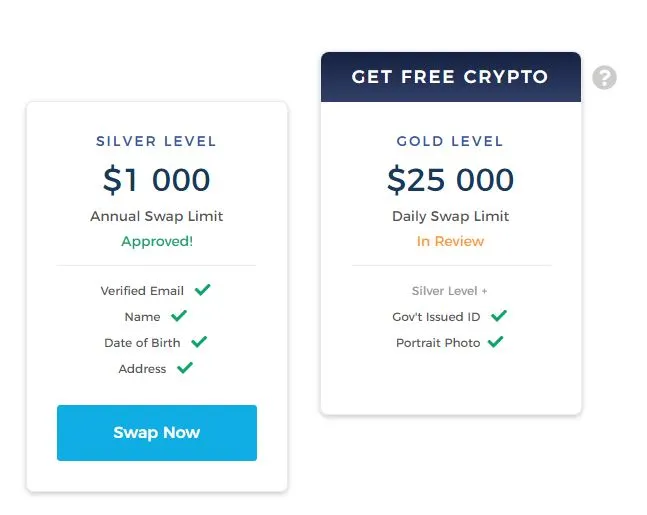Screen dimensions: 647x515
Task: Click the Verified Email label
Action: coord(142,291)
